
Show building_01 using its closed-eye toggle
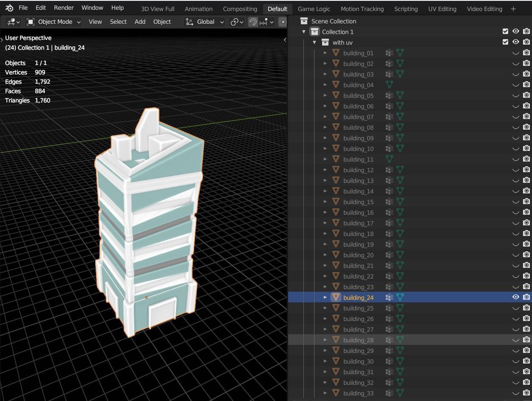[x=516, y=53]
